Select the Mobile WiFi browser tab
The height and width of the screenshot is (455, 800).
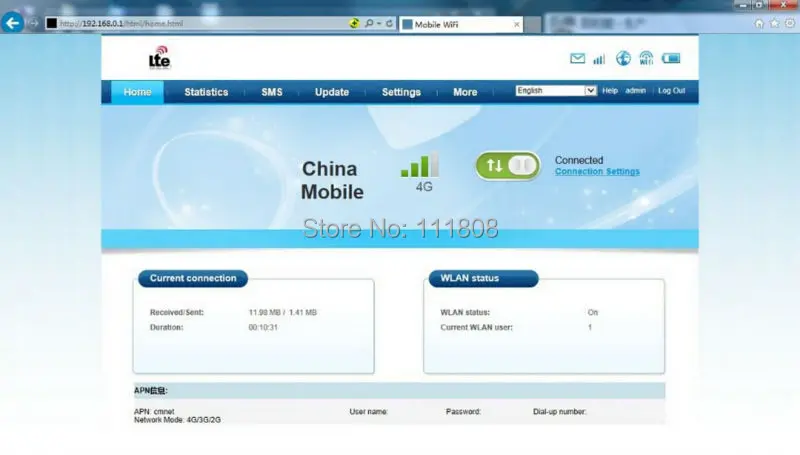coord(460,24)
